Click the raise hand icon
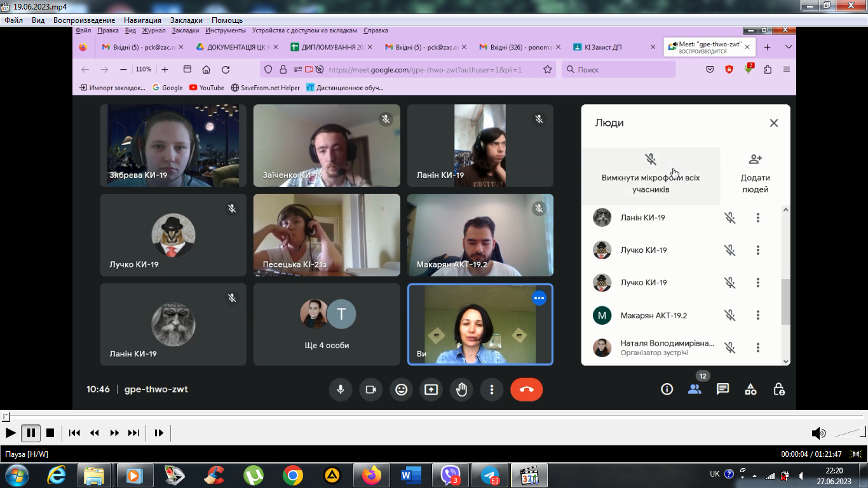The height and width of the screenshot is (488, 868). (x=461, y=390)
